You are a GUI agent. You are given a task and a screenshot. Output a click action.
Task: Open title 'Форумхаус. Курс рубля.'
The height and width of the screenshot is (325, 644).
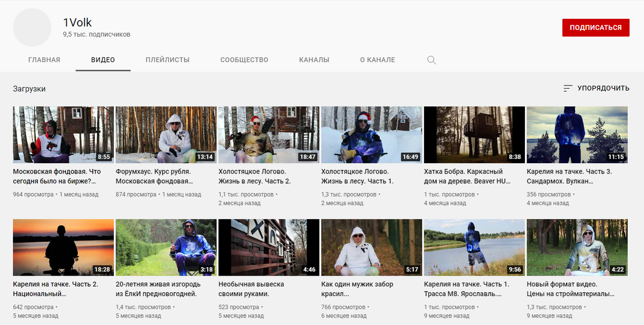[154, 176]
